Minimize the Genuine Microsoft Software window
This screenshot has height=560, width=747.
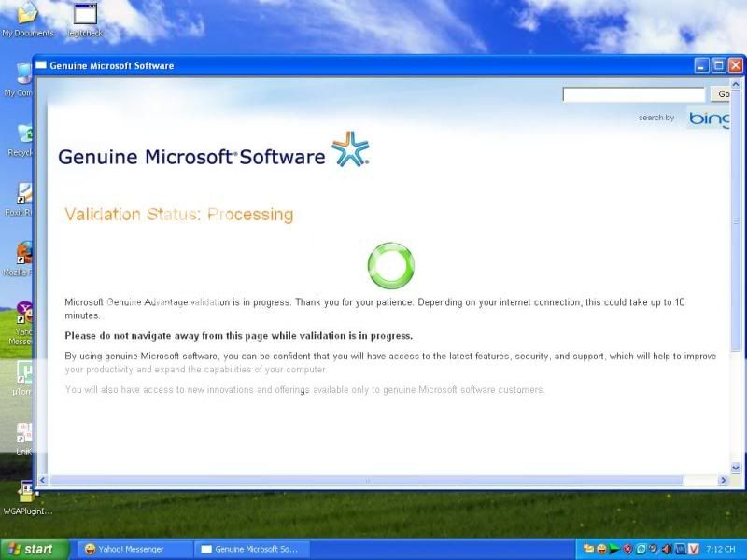[x=701, y=65]
